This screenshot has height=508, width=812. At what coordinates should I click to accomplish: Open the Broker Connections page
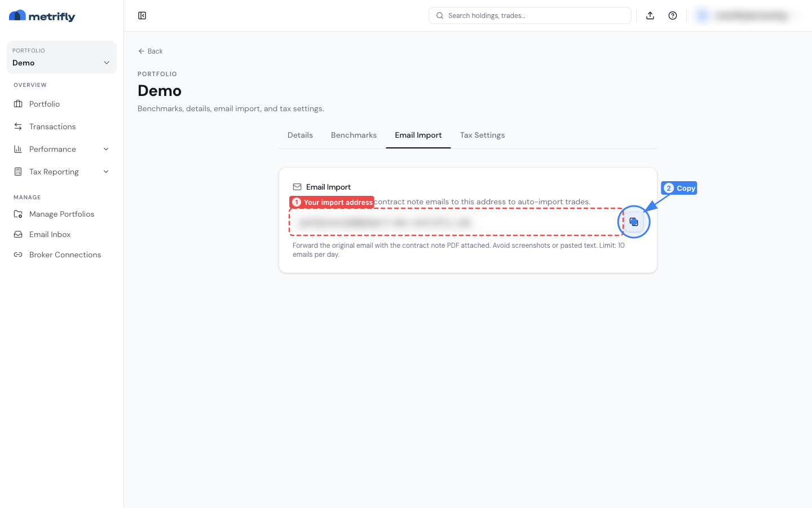[61, 255]
